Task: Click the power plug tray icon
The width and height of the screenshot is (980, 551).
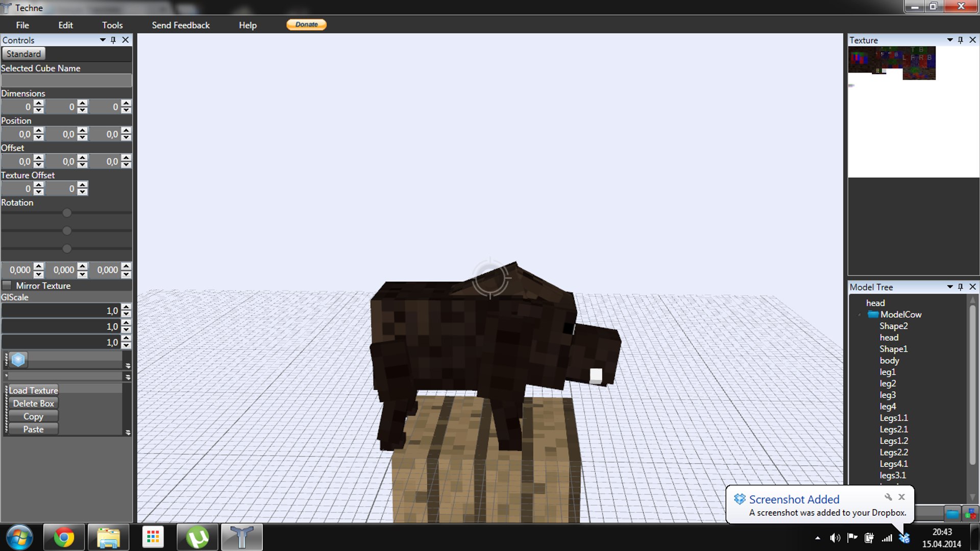Action: point(869,538)
